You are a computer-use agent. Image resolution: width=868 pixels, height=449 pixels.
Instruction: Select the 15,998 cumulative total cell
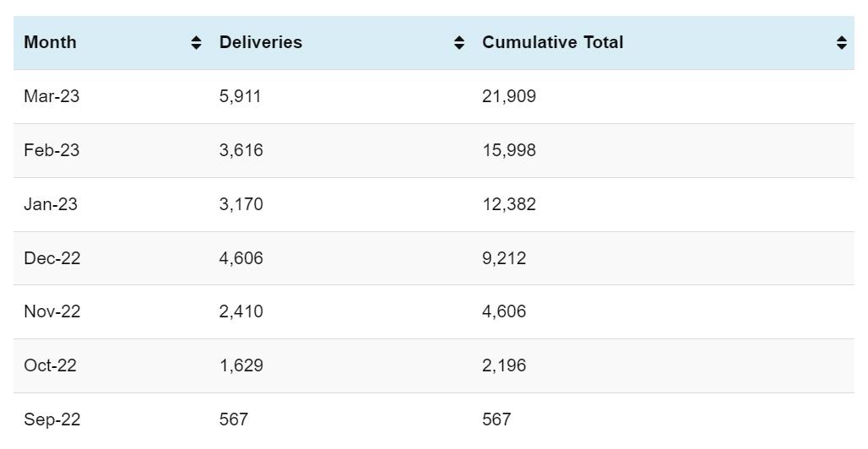508,150
